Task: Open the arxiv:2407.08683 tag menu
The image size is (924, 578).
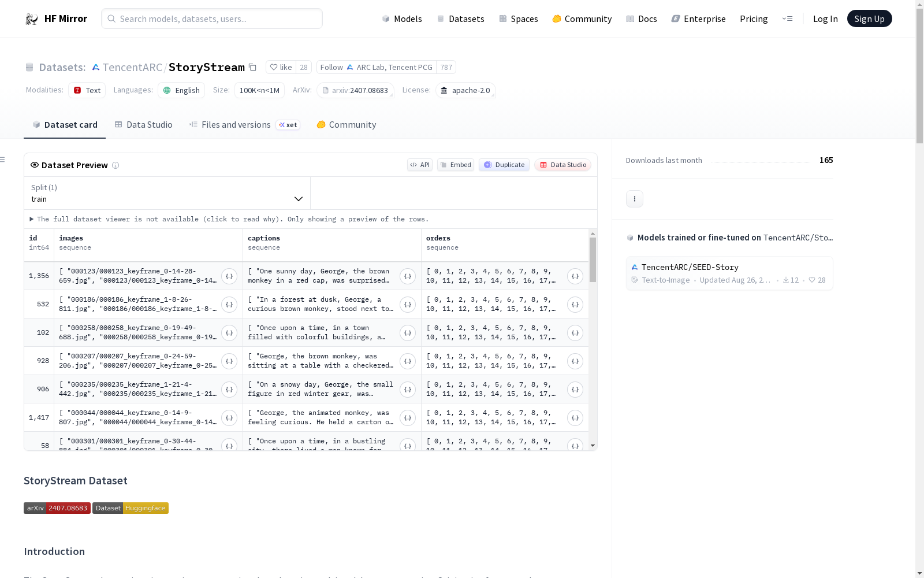Action: pyautogui.click(x=355, y=90)
